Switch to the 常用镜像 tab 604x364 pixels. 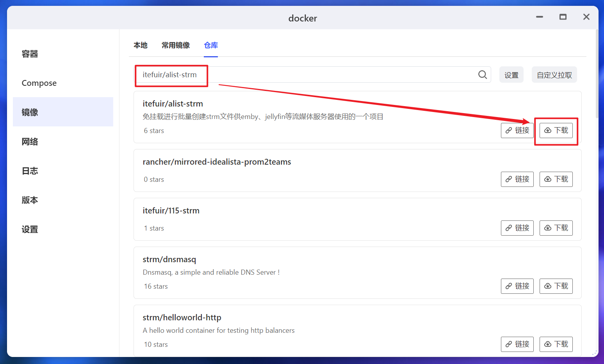click(176, 45)
